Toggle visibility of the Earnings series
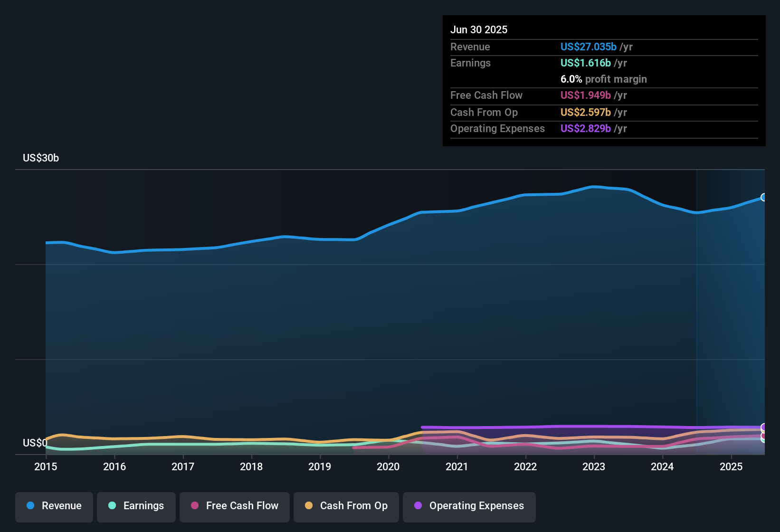 (136, 506)
